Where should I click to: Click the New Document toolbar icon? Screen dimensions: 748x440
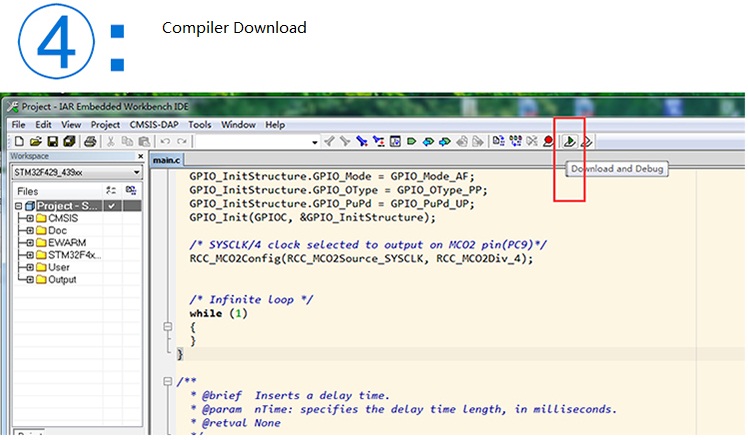[x=18, y=142]
